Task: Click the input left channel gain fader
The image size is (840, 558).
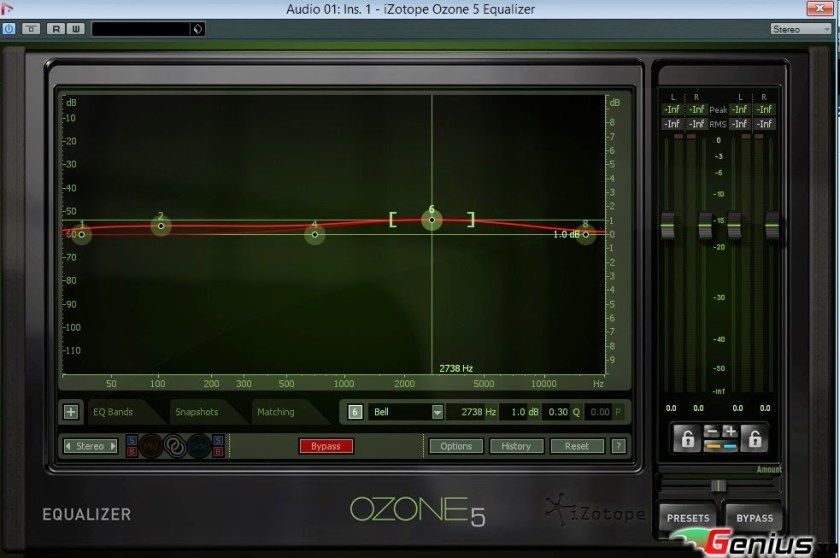Action: (668, 226)
